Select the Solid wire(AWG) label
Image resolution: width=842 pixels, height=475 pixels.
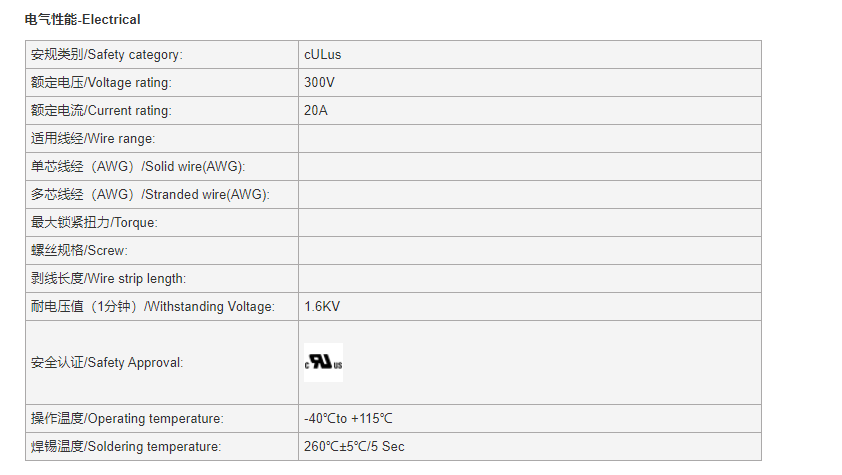(138, 166)
